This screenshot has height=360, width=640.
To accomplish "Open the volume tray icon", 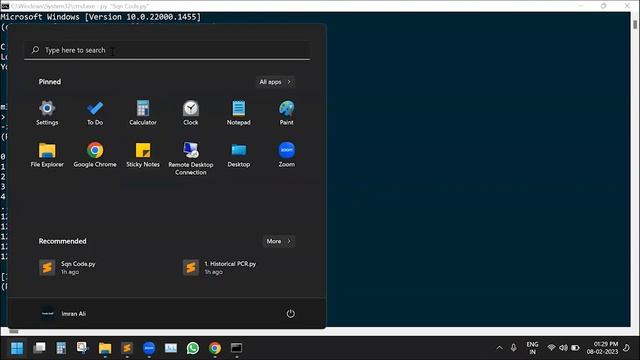I will point(563,348).
